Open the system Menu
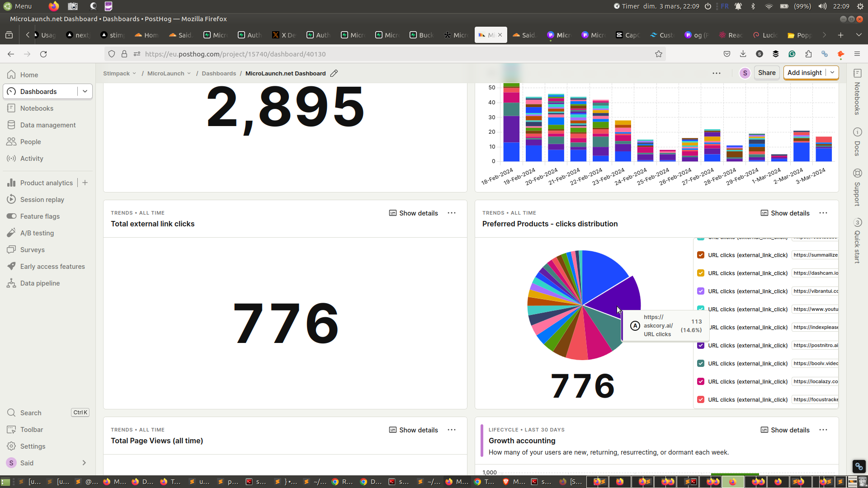 (x=18, y=6)
